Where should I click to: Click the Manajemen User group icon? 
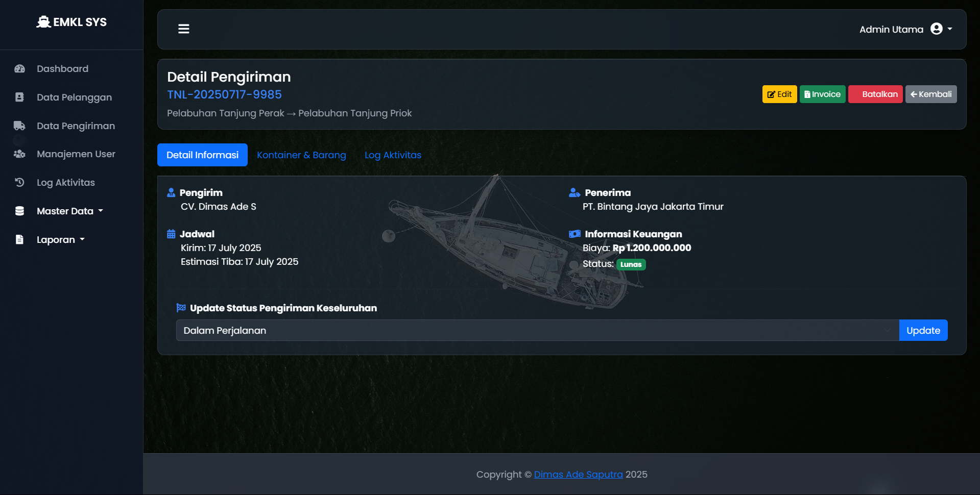19,154
